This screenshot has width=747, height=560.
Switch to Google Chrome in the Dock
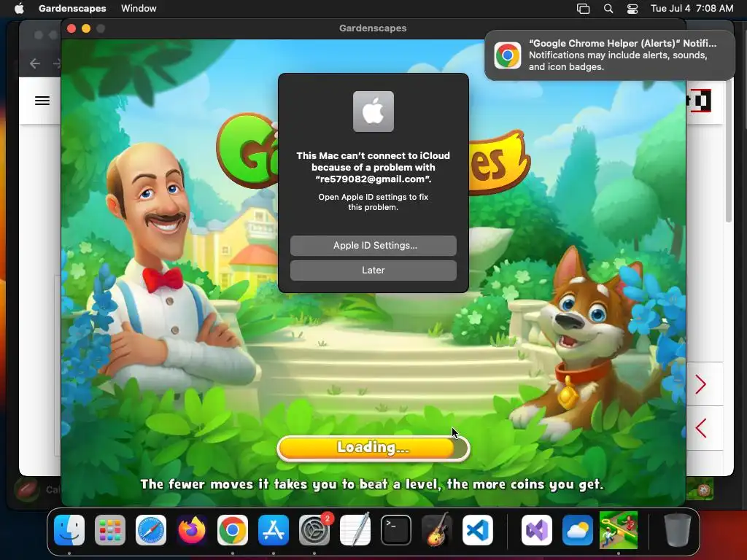[233, 530]
